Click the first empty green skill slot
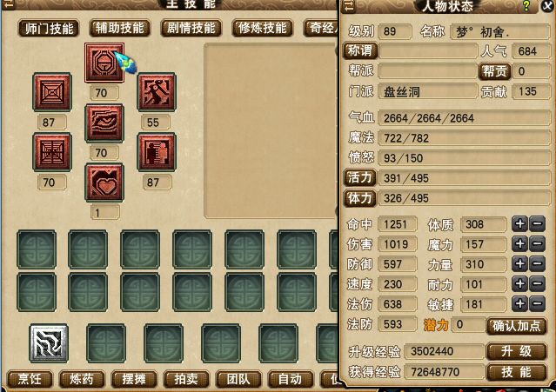556x392 pixels. click(x=37, y=249)
